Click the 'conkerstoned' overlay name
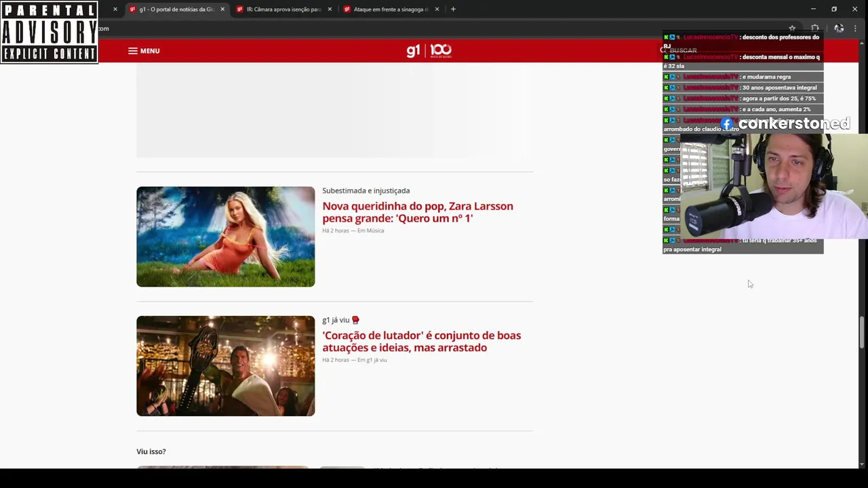Image resolution: width=868 pixels, height=488 pixels. coord(794,123)
